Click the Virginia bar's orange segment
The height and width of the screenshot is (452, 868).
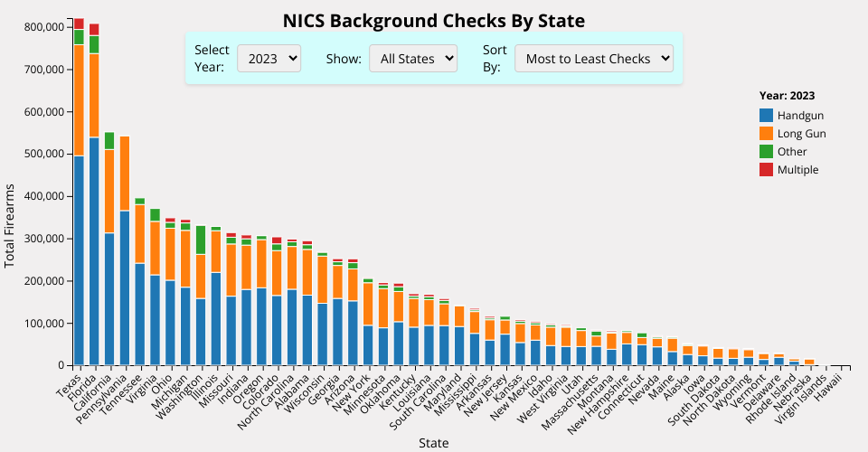156,248
